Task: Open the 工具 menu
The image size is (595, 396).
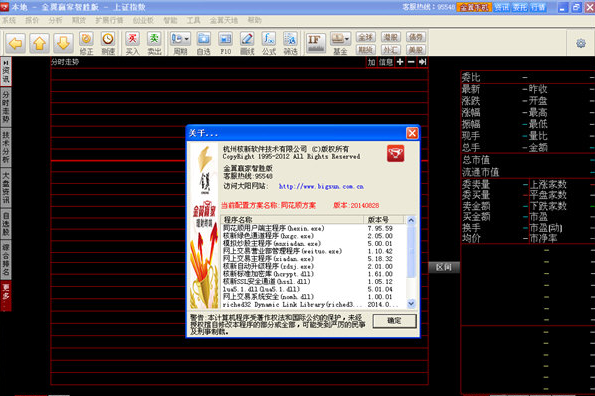Action: pos(194,20)
